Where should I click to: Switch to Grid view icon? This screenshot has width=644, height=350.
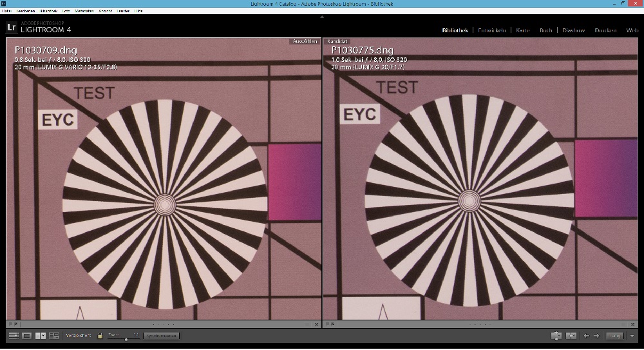pos(14,336)
